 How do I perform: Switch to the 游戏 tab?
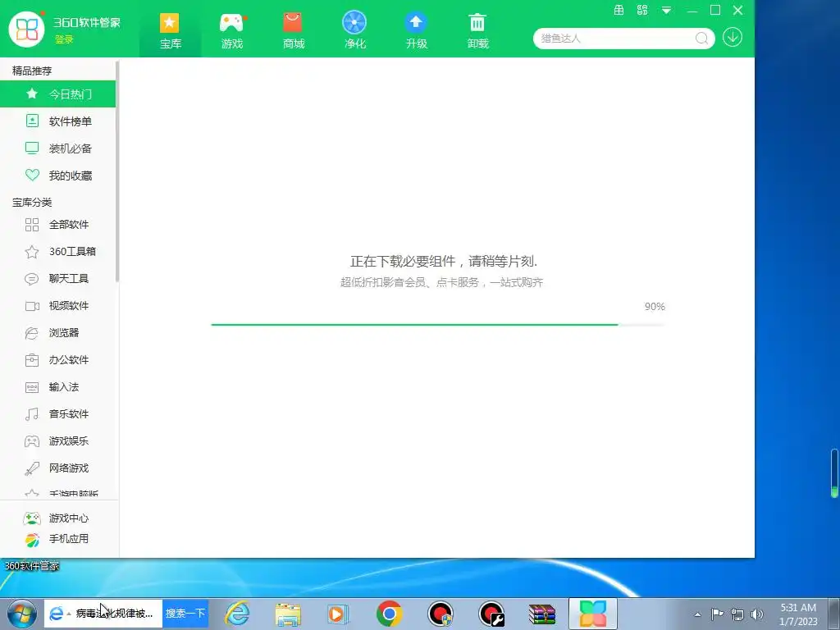pyautogui.click(x=232, y=30)
